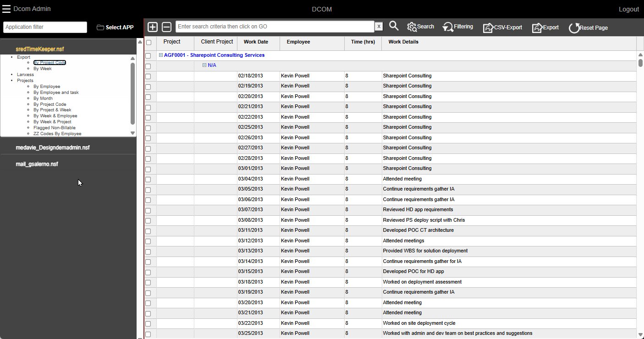Click the Export icon button
Screen dimensions: 644x339
pos(545,27)
